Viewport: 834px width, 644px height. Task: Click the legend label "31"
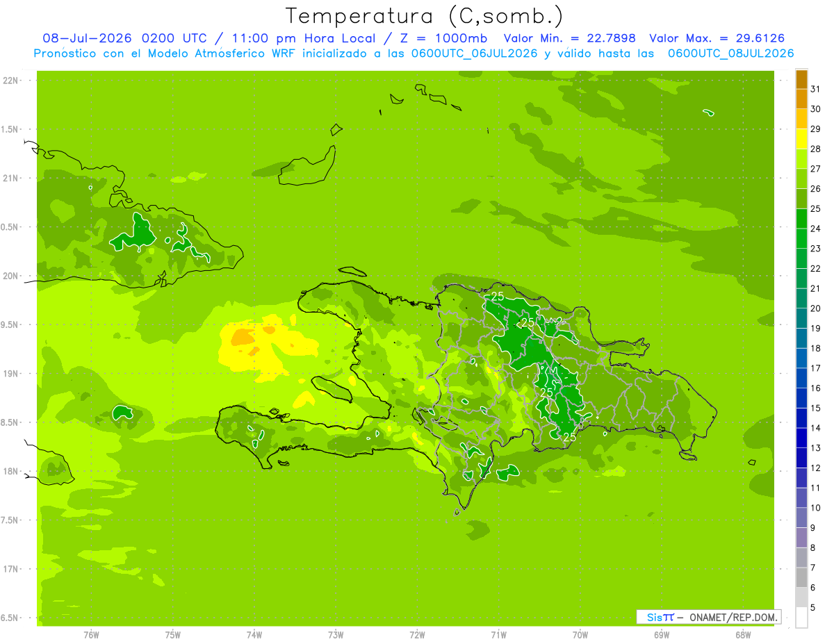(x=816, y=89)
